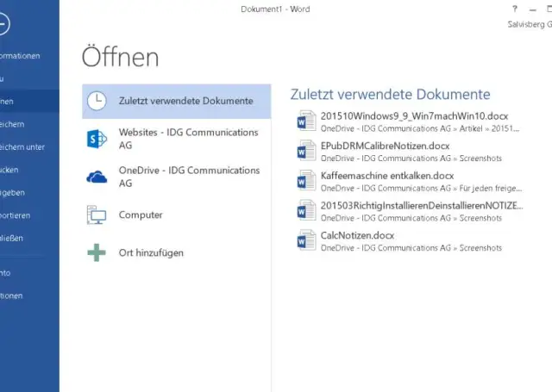This screenshot has height=392, width=552.
Task: Open CalcNotizen.docx
Action: coord(357,235)
